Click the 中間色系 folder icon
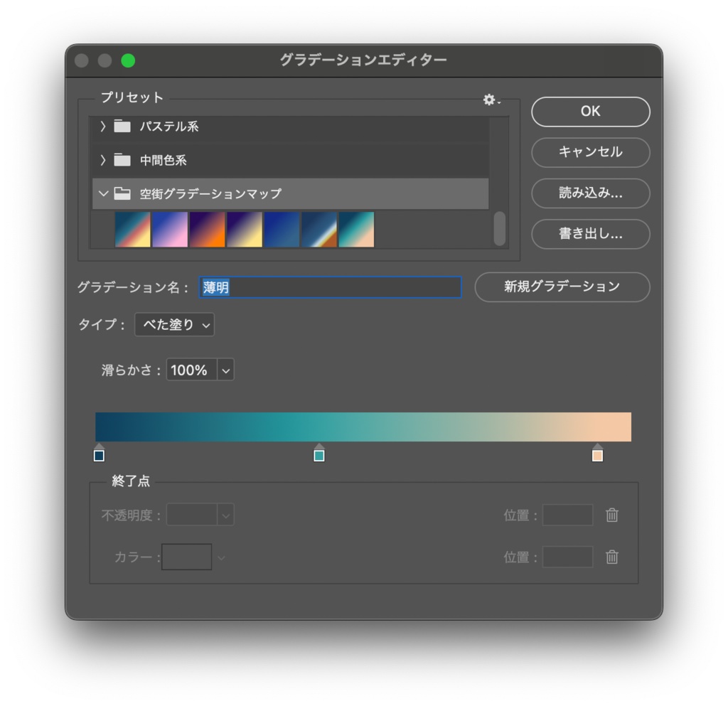The image size is (728, 706). 122,160
